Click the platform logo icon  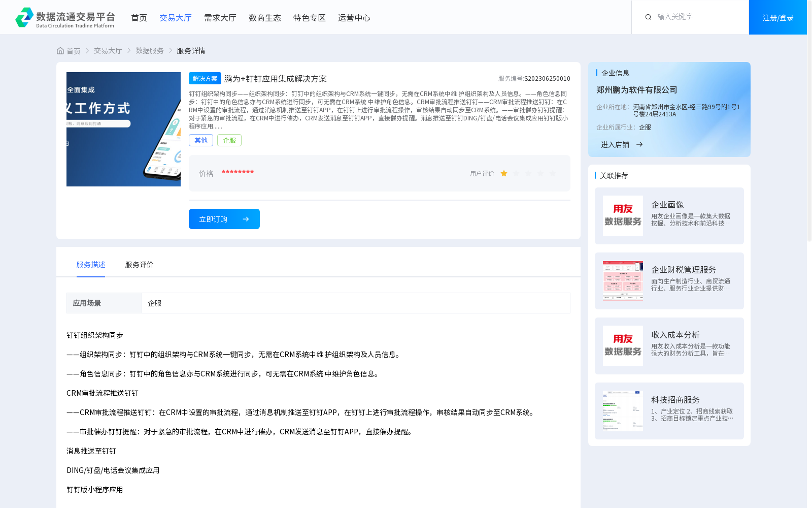point(24,17)
